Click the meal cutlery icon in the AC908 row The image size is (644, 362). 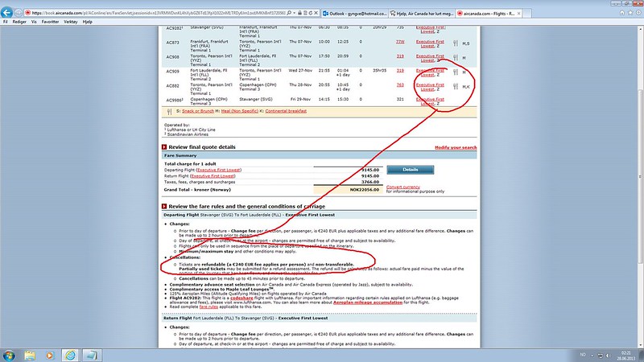point(456,57)
